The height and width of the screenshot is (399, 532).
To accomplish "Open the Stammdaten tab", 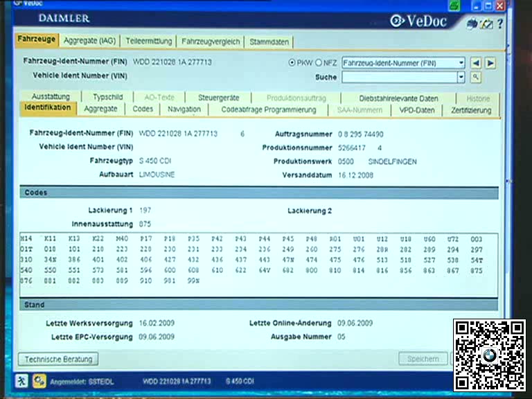I will 269,42.
